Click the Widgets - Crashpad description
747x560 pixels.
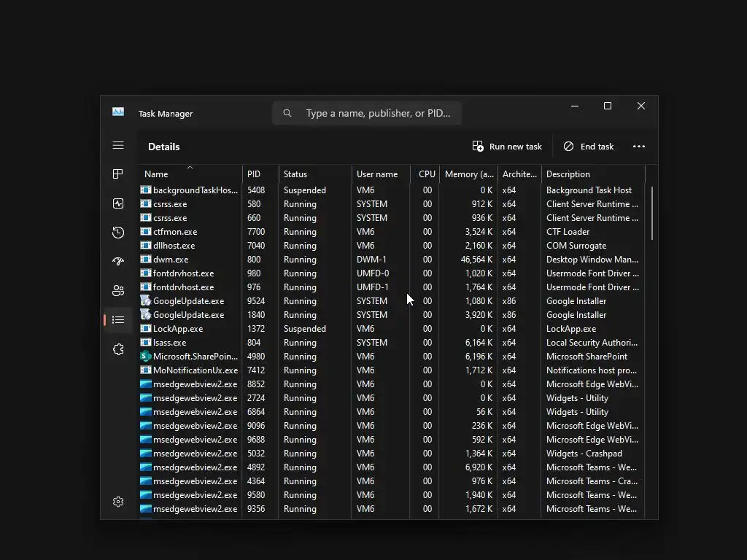(584, 454)
